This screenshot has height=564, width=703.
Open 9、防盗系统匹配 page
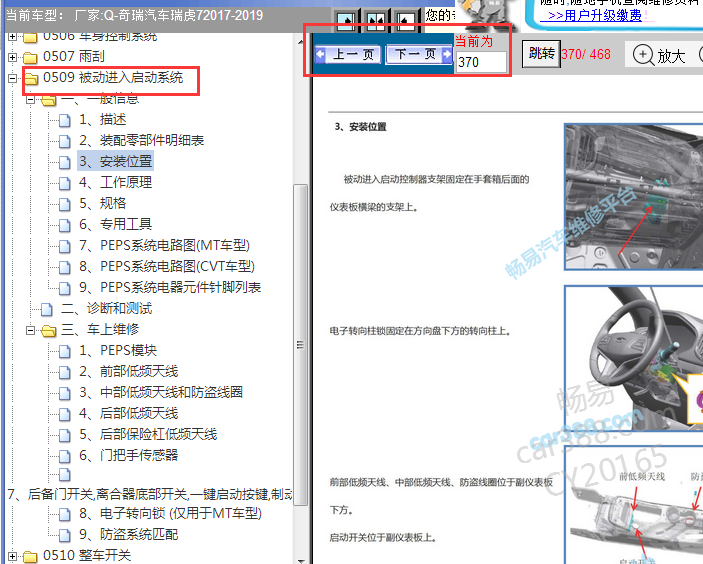129,534
